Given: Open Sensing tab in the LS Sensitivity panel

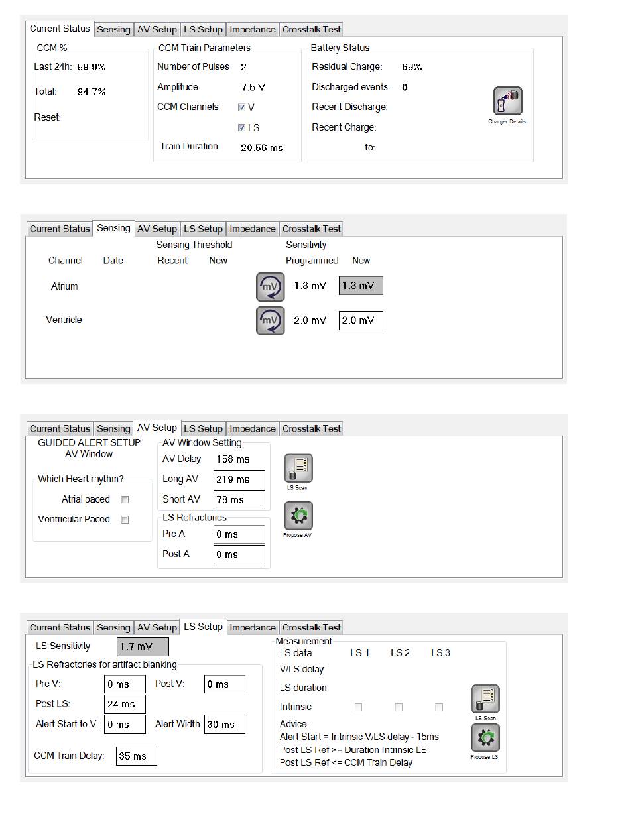Looking at the screenshot, I should click(113, 627).
